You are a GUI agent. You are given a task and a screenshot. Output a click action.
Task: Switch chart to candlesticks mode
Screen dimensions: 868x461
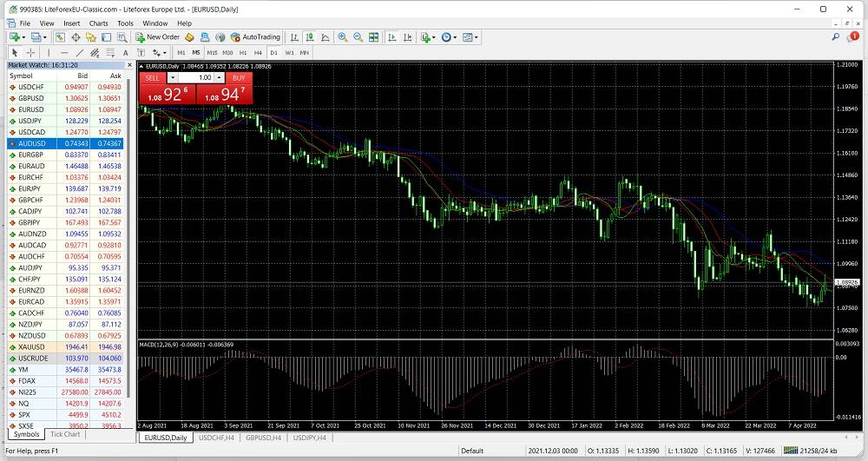pyautogui.click(x=310, y=37)
